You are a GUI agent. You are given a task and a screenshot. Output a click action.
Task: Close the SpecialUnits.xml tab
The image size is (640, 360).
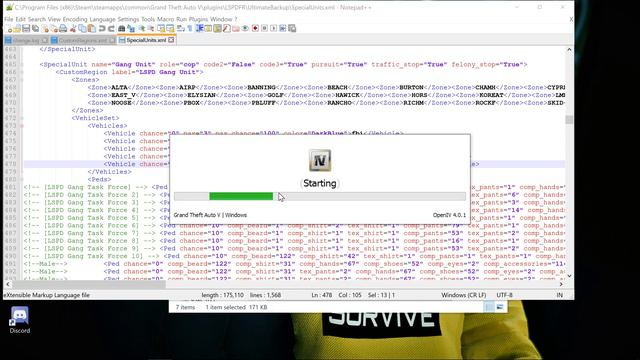coord(171,40)
